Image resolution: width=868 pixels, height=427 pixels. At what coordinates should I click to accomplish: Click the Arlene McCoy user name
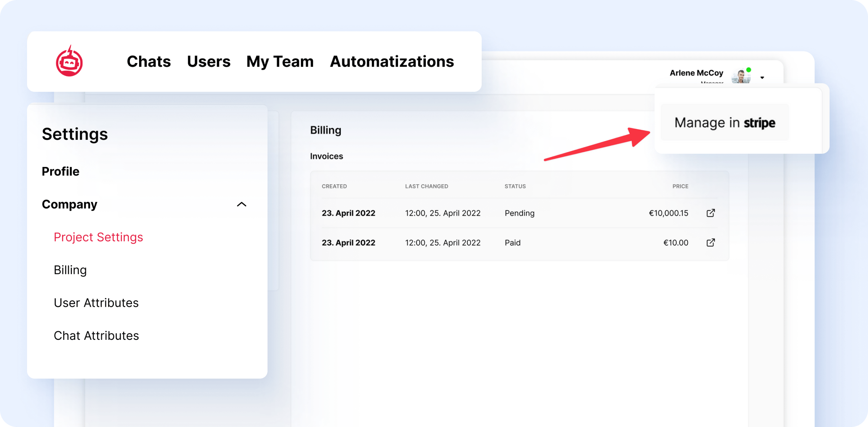[696, 73]
